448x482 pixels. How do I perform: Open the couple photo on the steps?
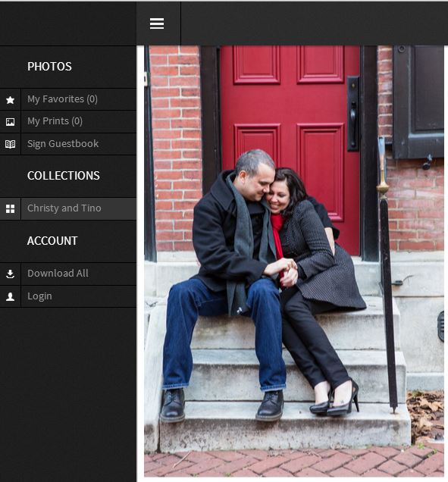294,261
